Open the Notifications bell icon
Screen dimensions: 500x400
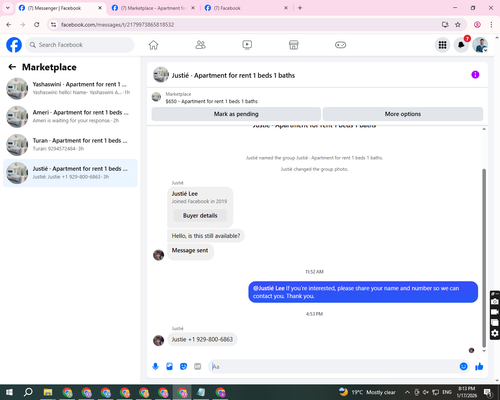461,45
